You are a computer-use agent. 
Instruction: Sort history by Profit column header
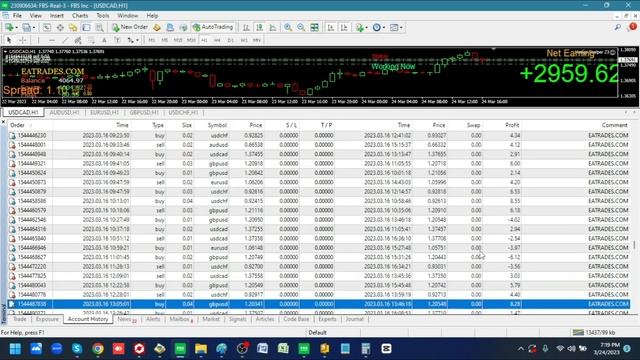click(512, 125)
